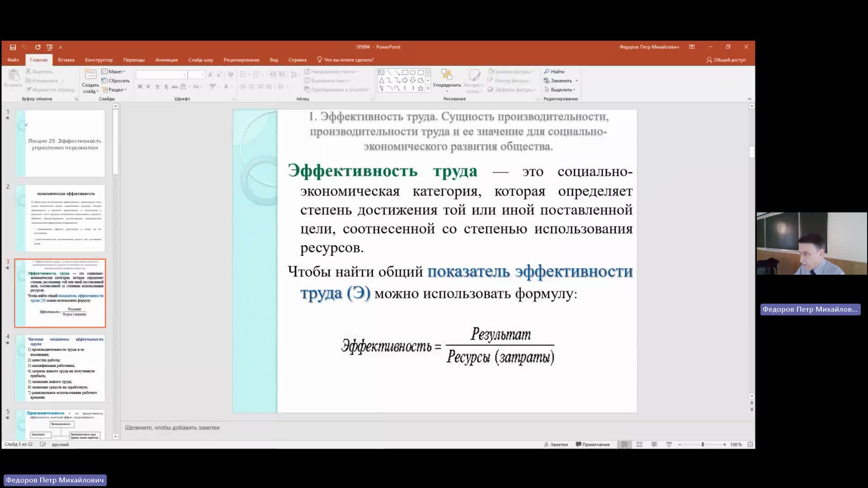The width and height of the screenshot is (868, 488).
Task: Toggle center text alignment
Action: (x=251, y=86)
